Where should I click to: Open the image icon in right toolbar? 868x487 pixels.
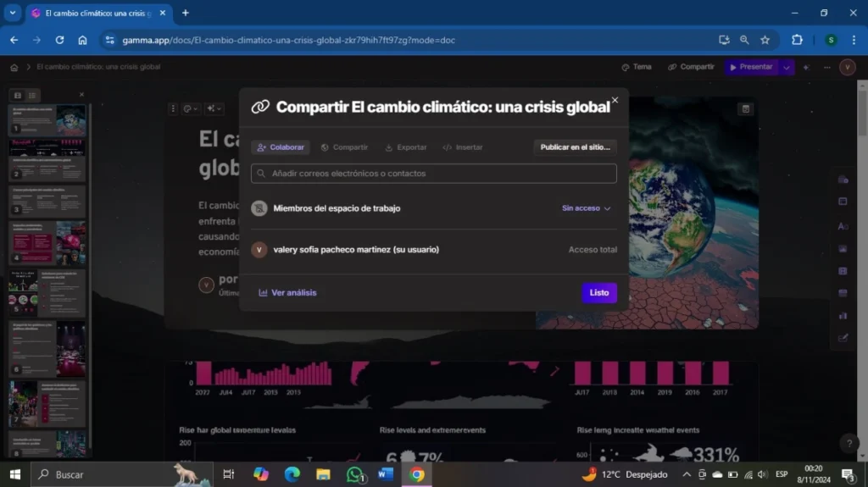tap(843, 249)
